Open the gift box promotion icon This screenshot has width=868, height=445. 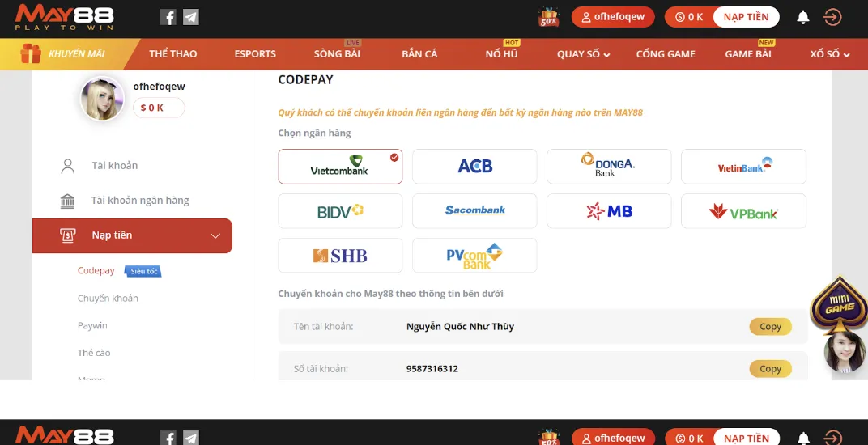coord(550,17)
